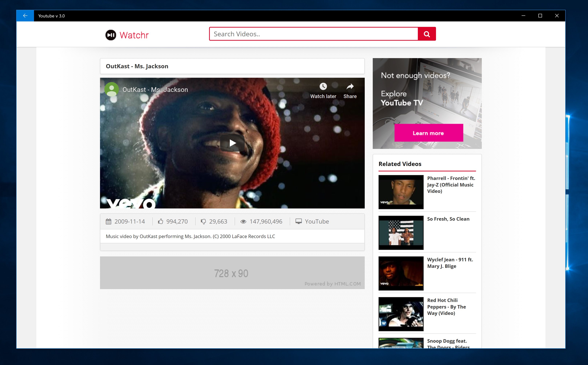Select the So Fresh, So Clean thumbnail
The image size is (588, 365).
click(401, 232)
